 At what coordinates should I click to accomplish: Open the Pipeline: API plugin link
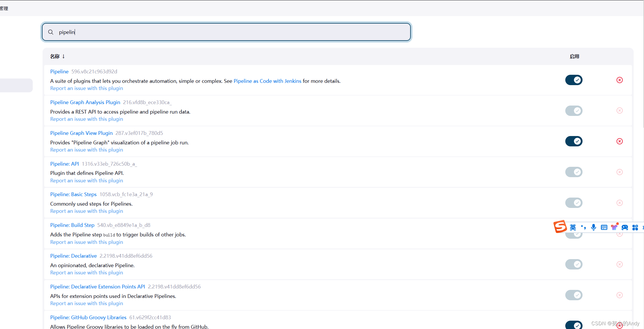click(x=65, y=164)
